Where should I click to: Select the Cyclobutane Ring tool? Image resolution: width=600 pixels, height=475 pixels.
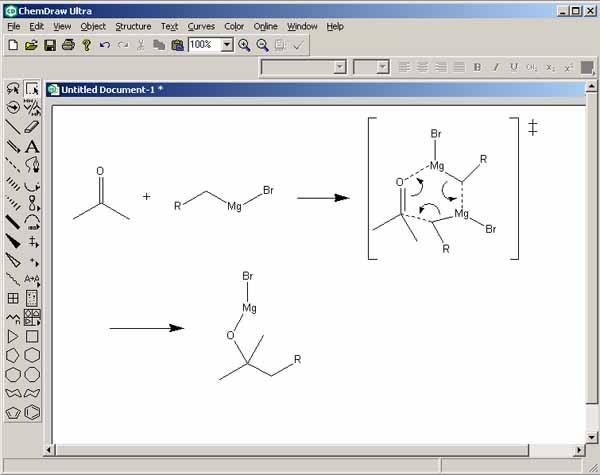[32, 336]
